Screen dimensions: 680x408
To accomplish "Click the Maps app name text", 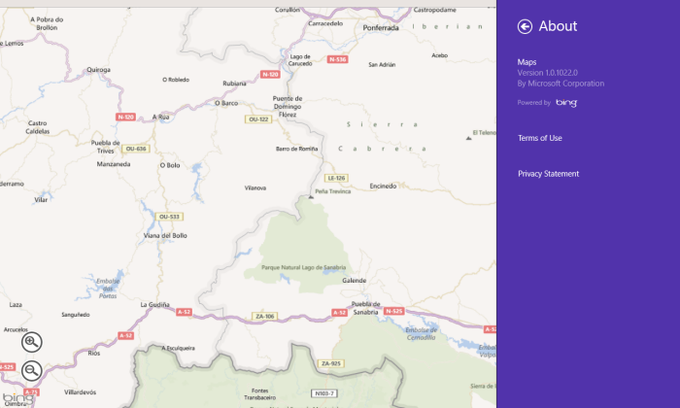I will coord(527,62).
